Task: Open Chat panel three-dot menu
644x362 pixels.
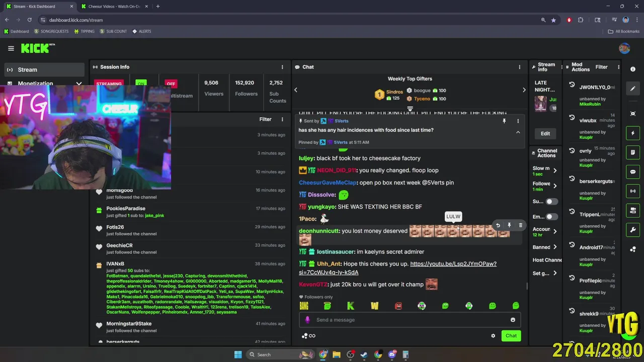Action: tap(520, 67)
